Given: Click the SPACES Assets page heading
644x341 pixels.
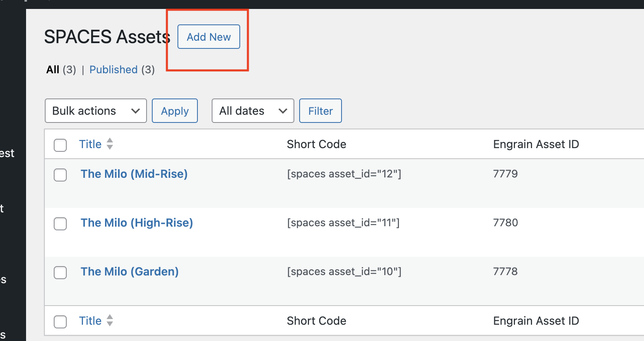Looking at the screenshot, I should [107, 37].
